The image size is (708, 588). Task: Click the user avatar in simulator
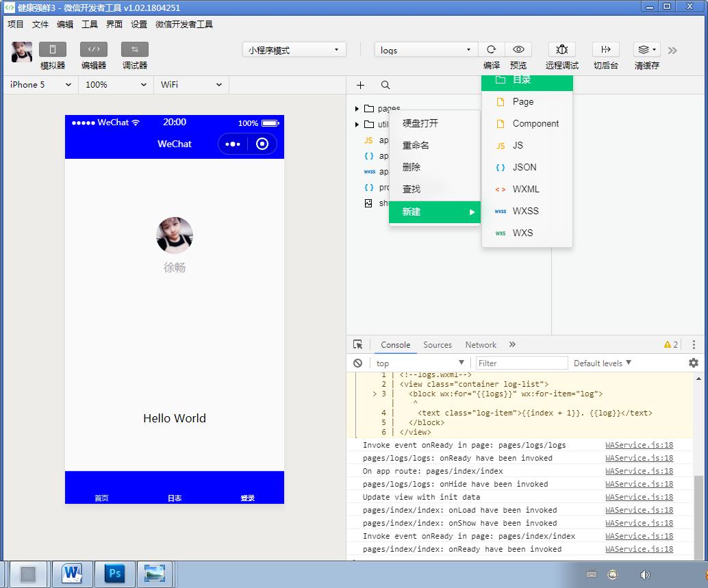click(175, 235)
